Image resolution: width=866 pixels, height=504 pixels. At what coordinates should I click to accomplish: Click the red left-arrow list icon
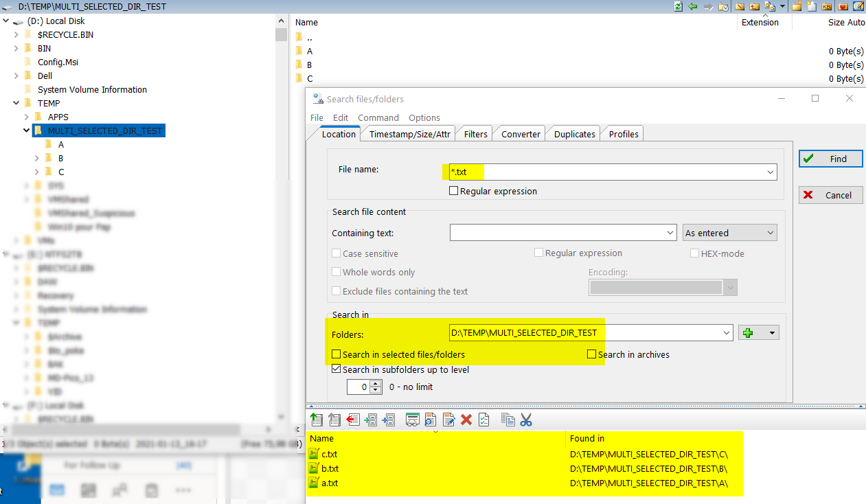pos(353,420)
